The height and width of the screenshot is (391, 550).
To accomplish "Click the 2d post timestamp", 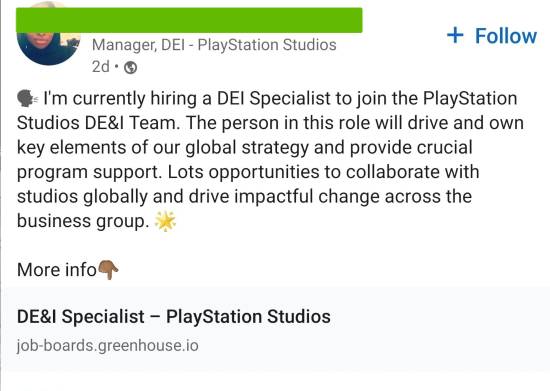I will [x=100, y=67].
